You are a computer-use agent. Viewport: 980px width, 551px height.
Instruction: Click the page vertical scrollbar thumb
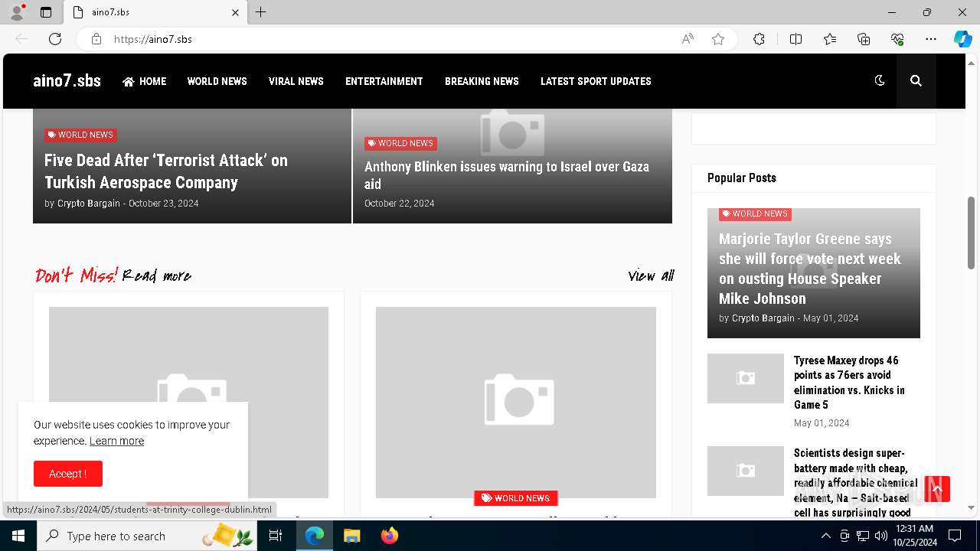click(972, 233)
